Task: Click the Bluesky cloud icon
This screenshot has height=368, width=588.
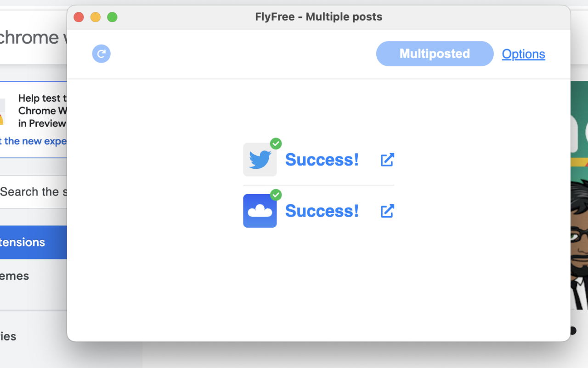Action: click(260, 211)
